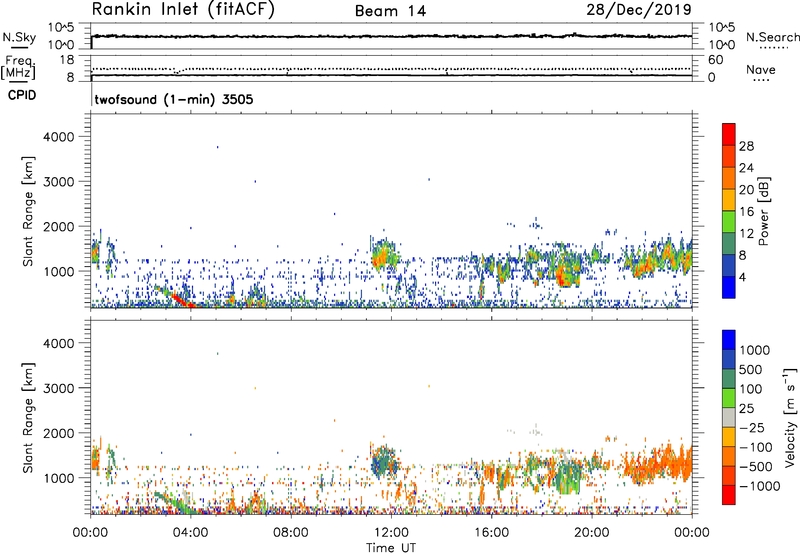This screenshot has width=800, height=554.
Task: Click the 'Rankin Inlet (fitACF)' title text
Action: click(183, 10)
